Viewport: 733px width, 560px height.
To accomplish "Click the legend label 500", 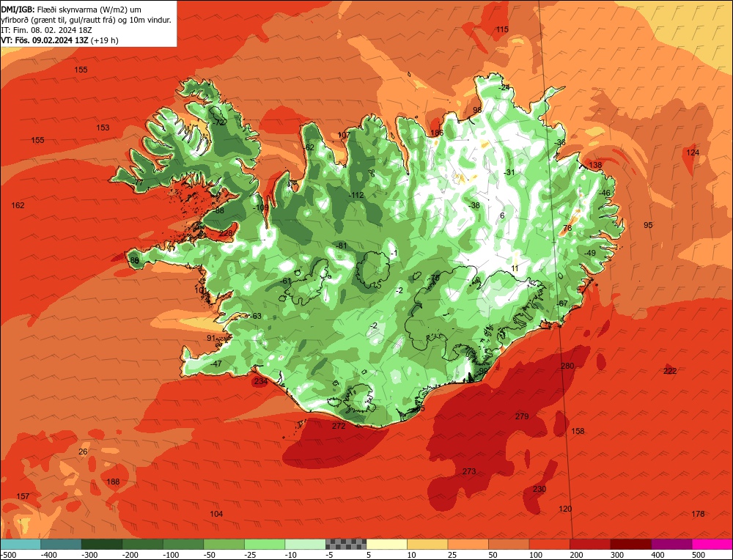I will click(698, 556).
